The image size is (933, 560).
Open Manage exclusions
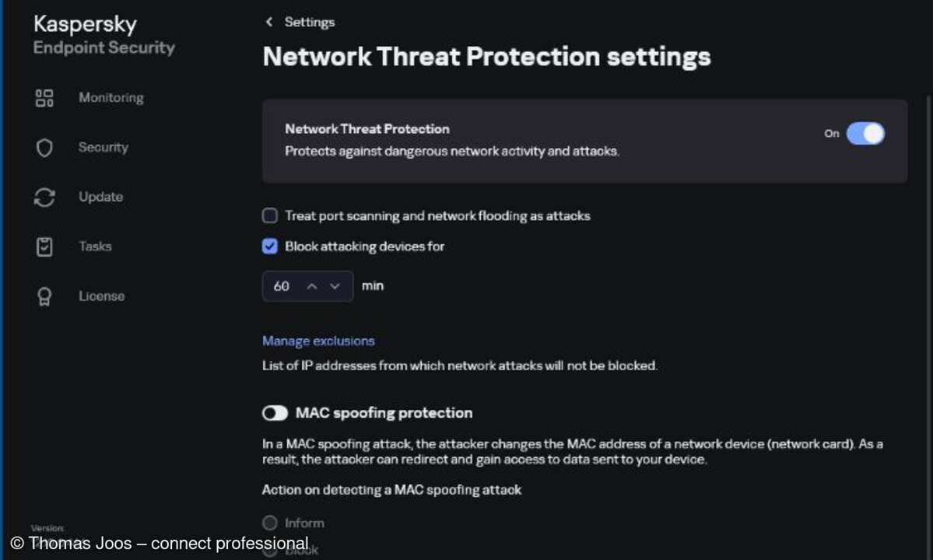[317, 341]
